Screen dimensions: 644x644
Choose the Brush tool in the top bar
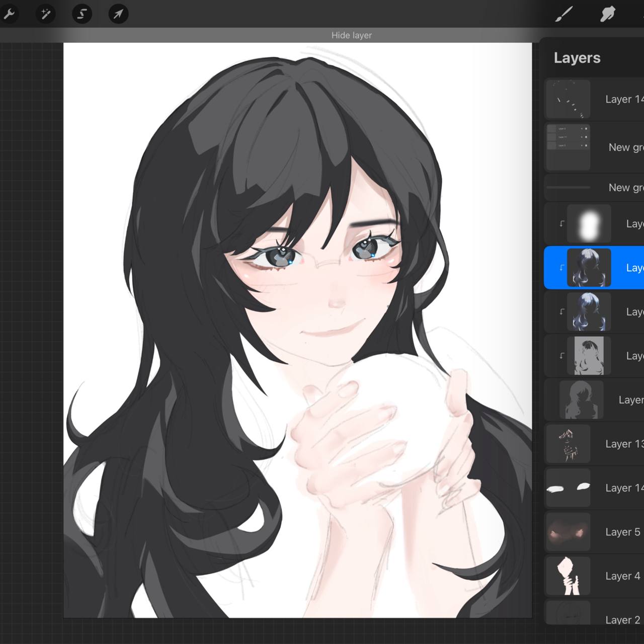pyautogui.click(x=564, y=14)
